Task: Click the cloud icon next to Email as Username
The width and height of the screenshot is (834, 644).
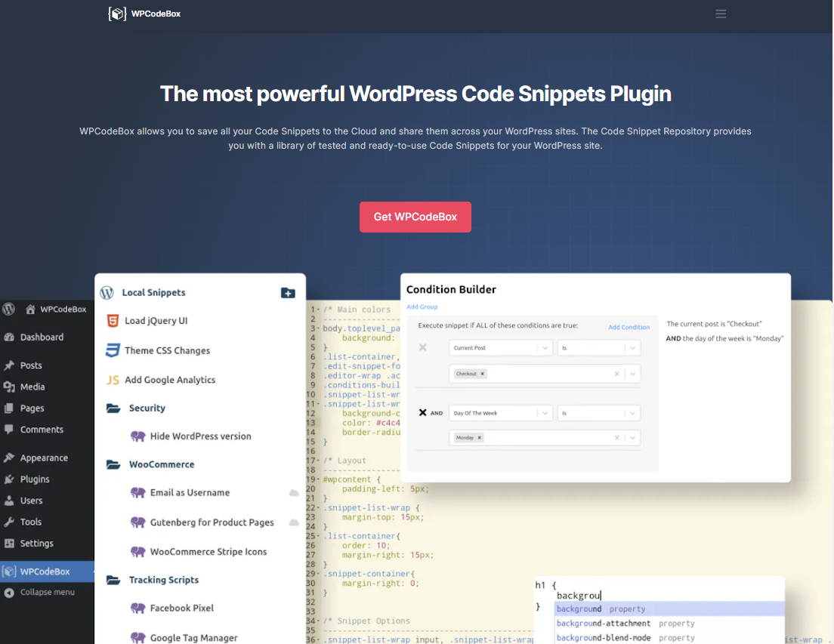Action: click(x=294, y=493)
